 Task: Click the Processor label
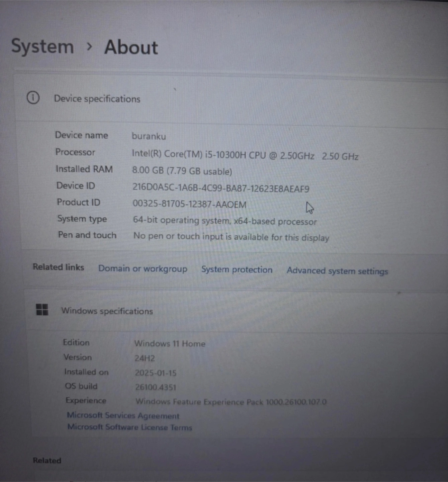75,152
